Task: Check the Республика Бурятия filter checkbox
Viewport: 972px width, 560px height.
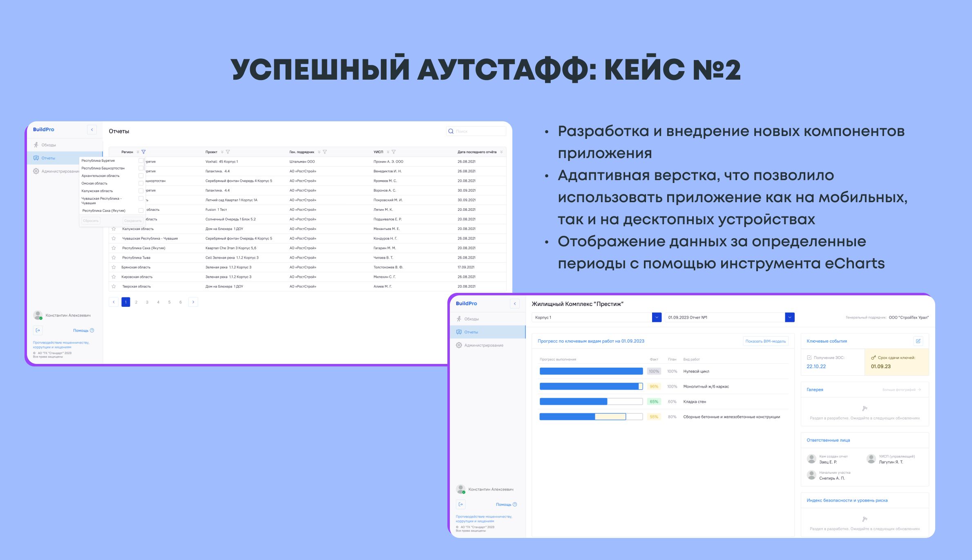Action: [x=141, y=161]
